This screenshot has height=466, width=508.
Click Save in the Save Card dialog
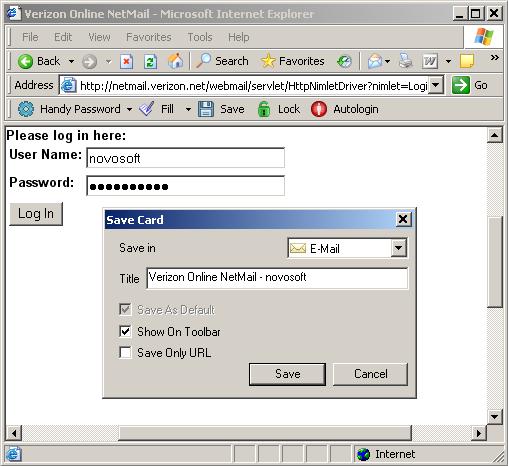[287, 374]
